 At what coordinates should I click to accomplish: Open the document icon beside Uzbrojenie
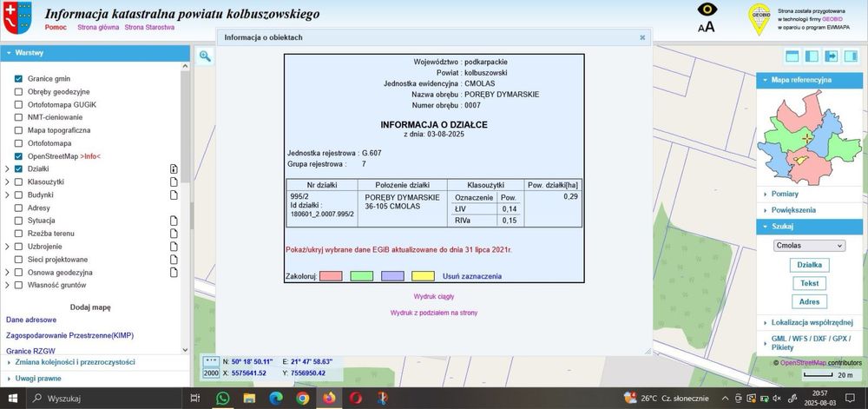[x=174, y=247]
